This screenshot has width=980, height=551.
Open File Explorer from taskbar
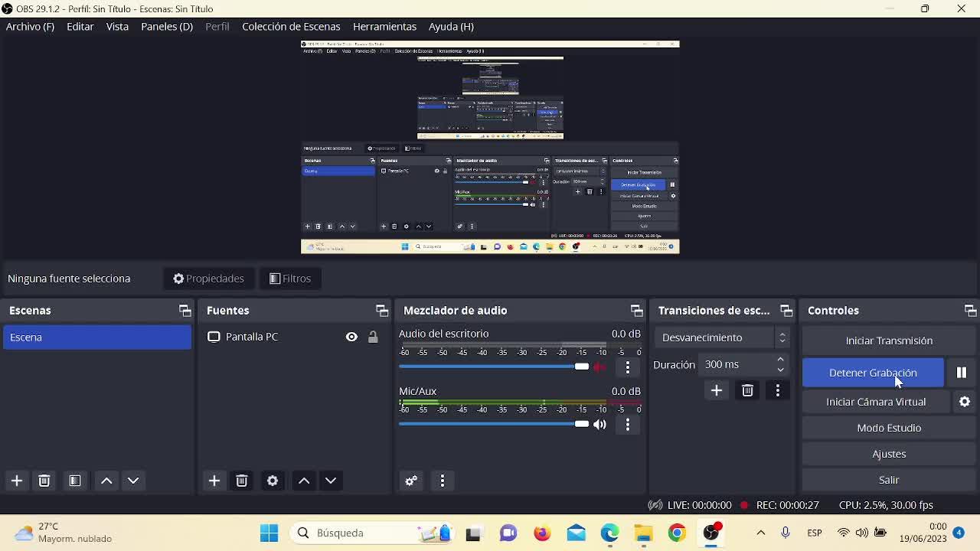tap(643, 533)
